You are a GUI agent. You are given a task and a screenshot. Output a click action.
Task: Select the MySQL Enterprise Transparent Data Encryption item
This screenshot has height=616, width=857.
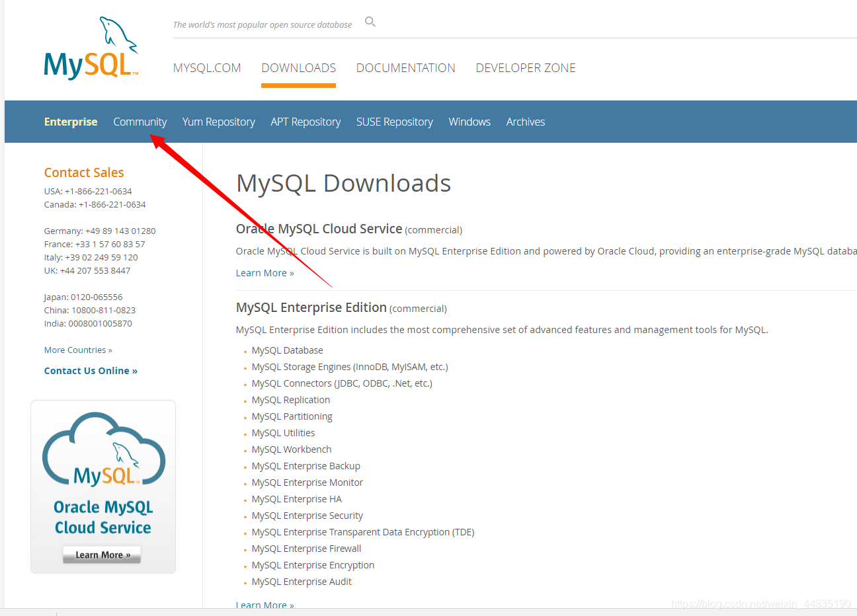point(363,532)
